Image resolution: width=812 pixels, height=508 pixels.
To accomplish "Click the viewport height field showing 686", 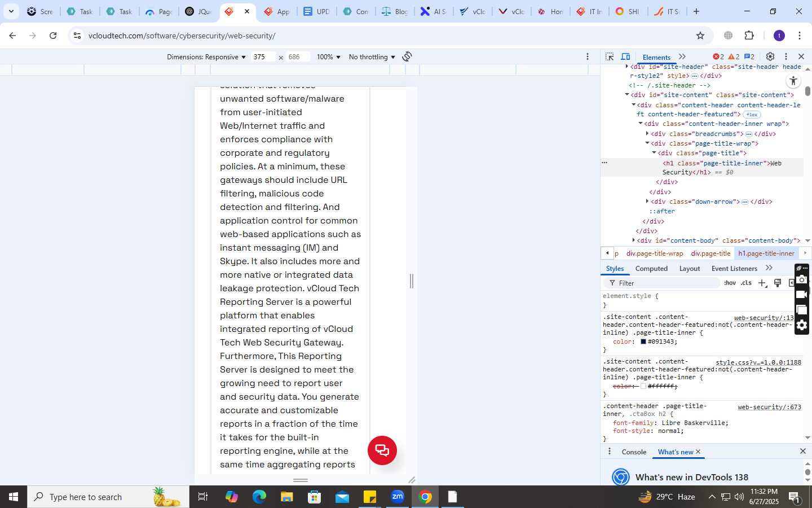I will [298, 57].
